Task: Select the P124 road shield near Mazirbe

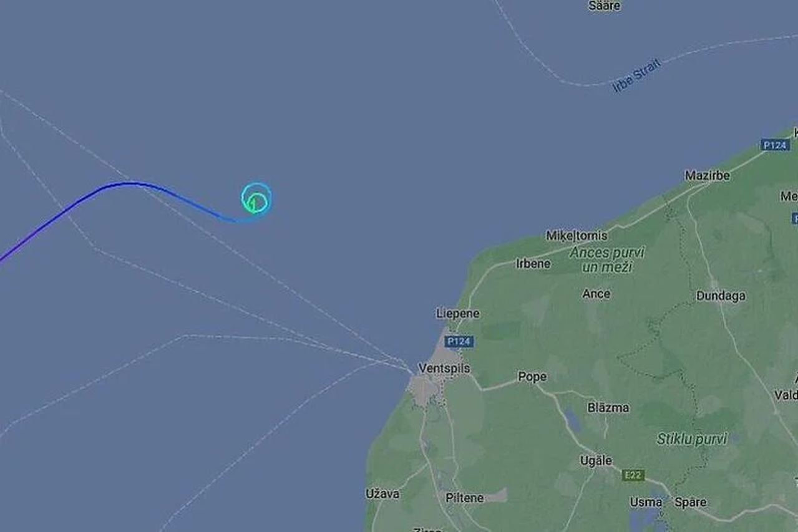Action: tap(775, 145)
